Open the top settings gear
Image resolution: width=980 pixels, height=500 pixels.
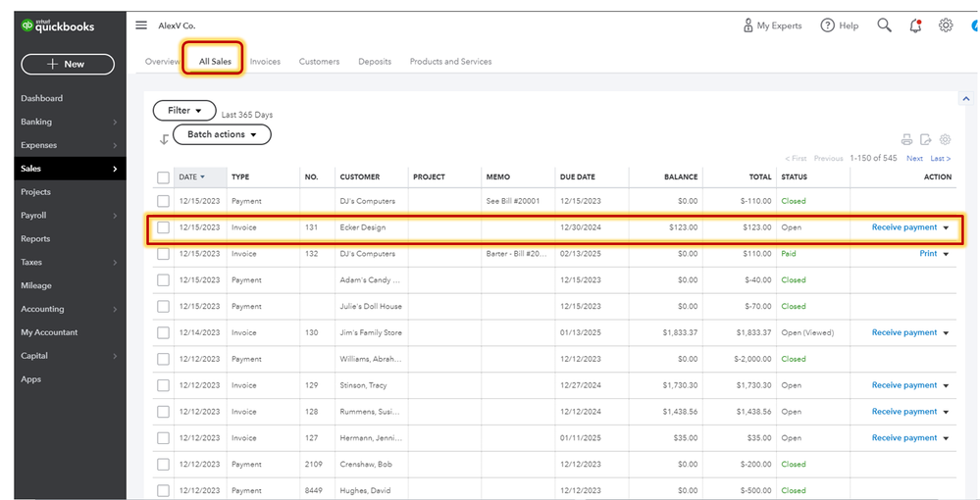tap(946, 25)
